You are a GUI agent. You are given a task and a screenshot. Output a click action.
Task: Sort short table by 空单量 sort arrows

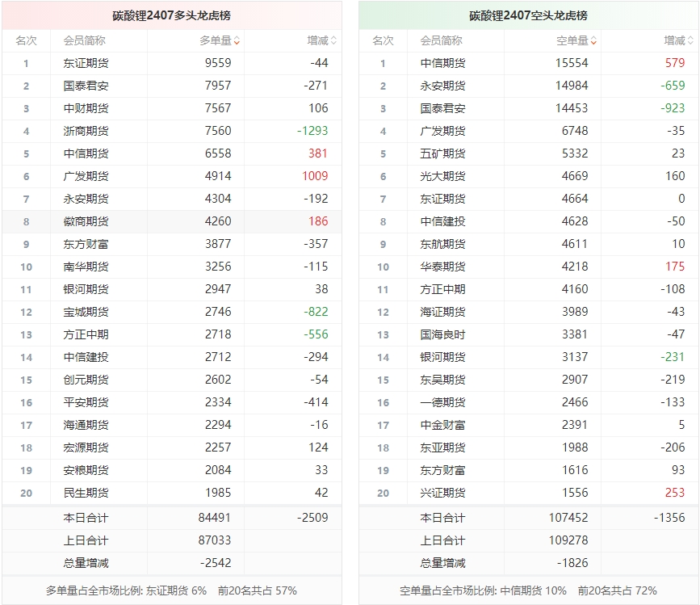pos(593,41)
